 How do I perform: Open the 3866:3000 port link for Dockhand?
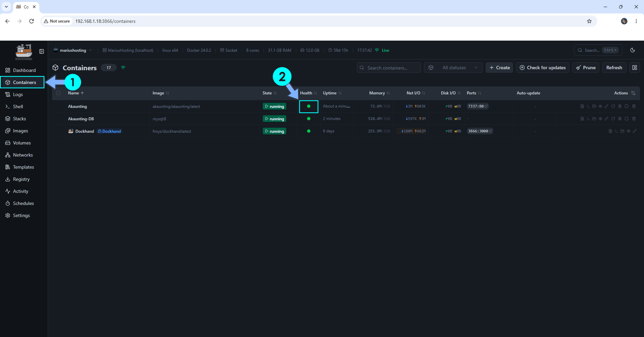click(480, 131)
